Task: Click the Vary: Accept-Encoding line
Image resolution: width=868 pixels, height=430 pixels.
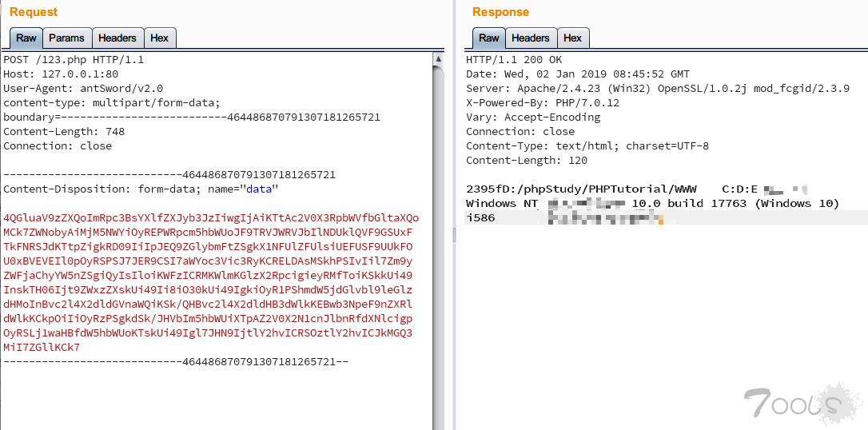Action: 533,117
